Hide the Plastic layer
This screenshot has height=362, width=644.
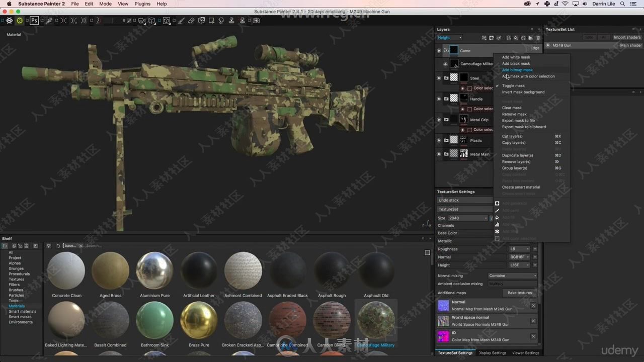[x=439, y=140]
